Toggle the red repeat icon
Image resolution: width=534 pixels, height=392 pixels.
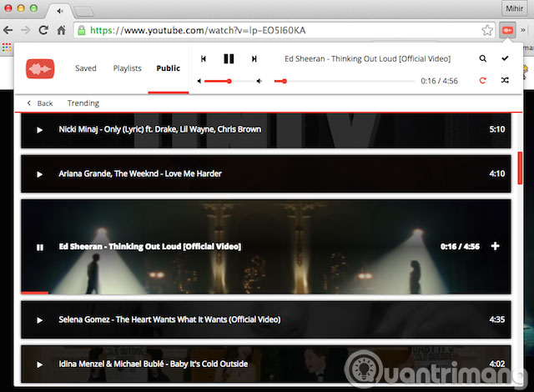click(x=482, y=81)
